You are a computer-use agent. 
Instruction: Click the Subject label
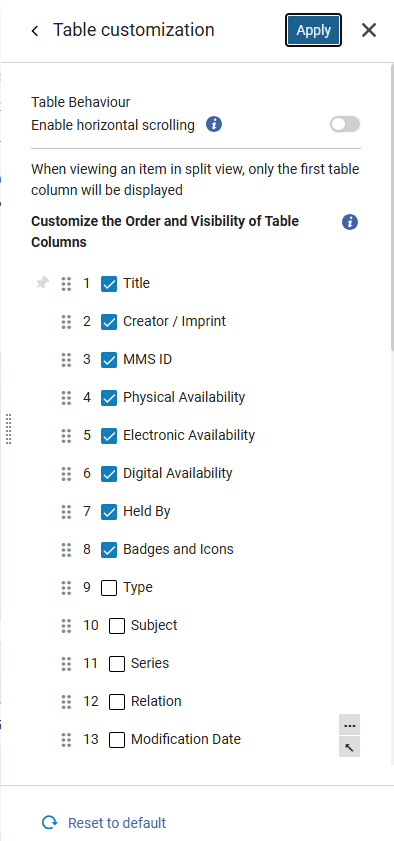click(x=154, y=625)
